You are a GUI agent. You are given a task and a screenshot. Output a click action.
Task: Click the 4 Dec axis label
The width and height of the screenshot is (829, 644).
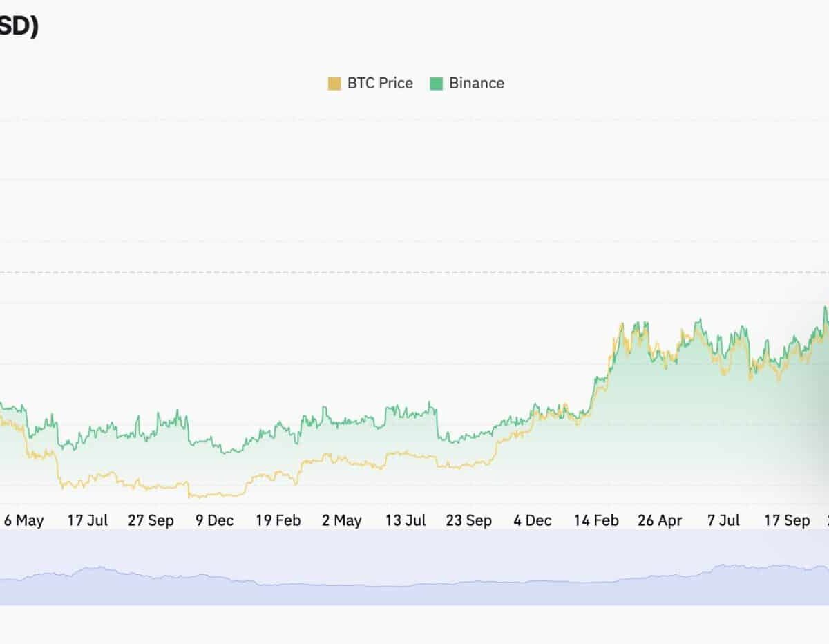pos(532,520)
